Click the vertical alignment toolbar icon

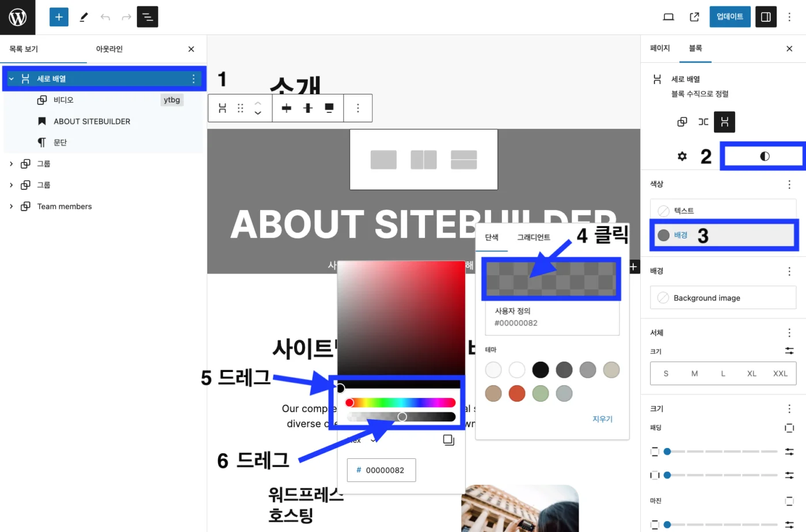pos(308,108)
